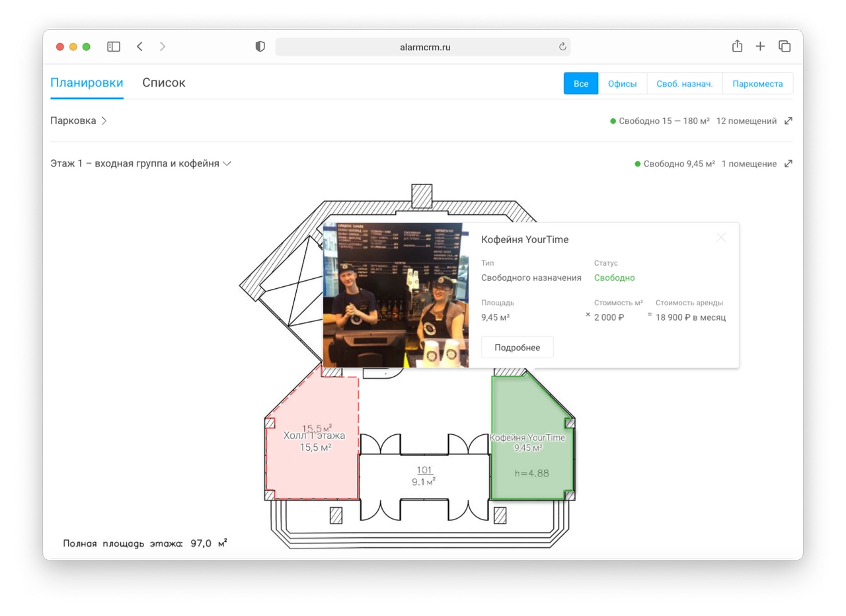This screenshot has height=616, width=846.
Task: Expand the Парковка floor plan to fullscreen
Action: 788,121
